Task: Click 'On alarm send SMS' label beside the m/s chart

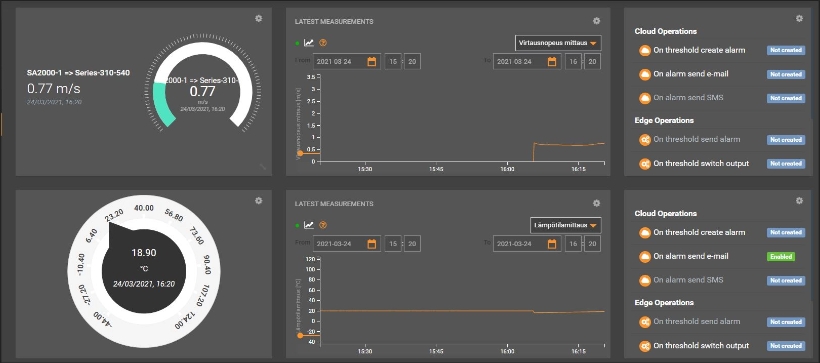Action: click(688, 97)
